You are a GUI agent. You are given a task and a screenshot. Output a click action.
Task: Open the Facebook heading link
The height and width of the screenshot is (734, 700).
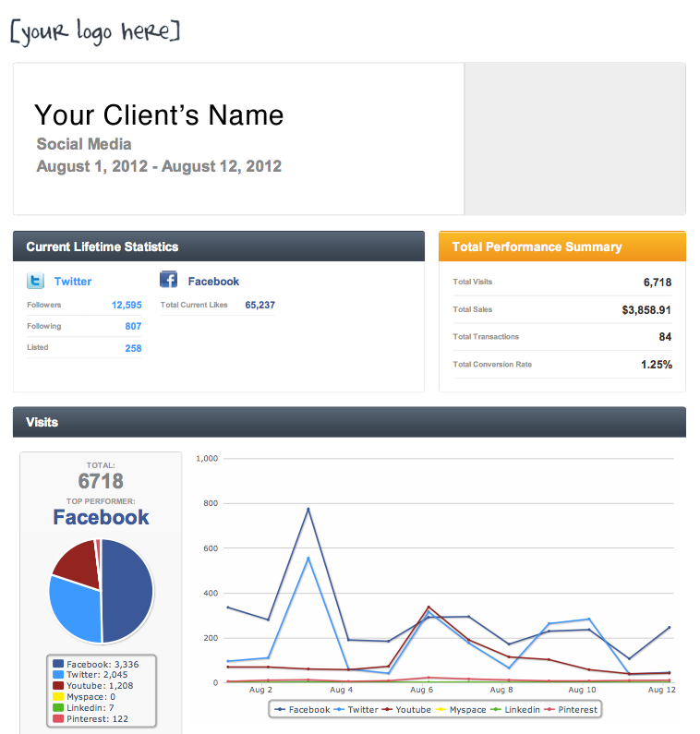click(x=213, y=282)
